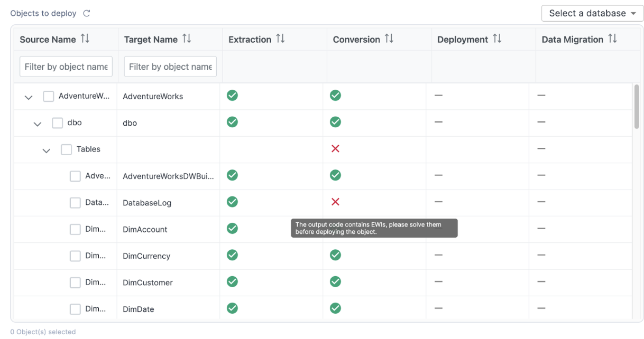Click the Extraction column sort arrows
The height and width of the screenshot is (339, 644).
click(280, 39)
